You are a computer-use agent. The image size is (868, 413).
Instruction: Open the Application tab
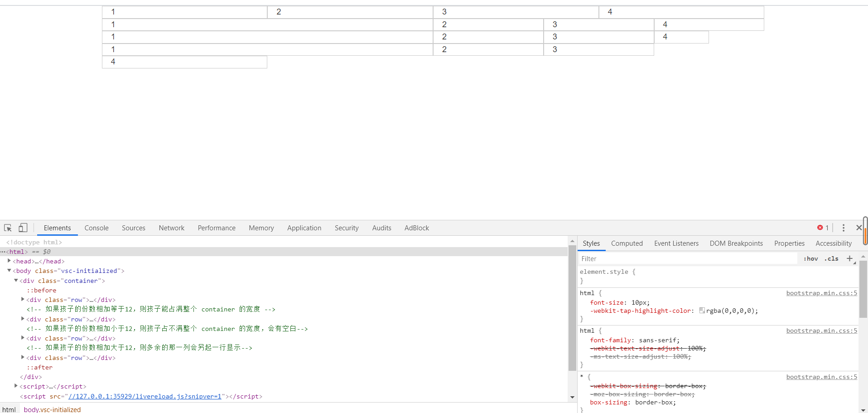coord(304,228)
